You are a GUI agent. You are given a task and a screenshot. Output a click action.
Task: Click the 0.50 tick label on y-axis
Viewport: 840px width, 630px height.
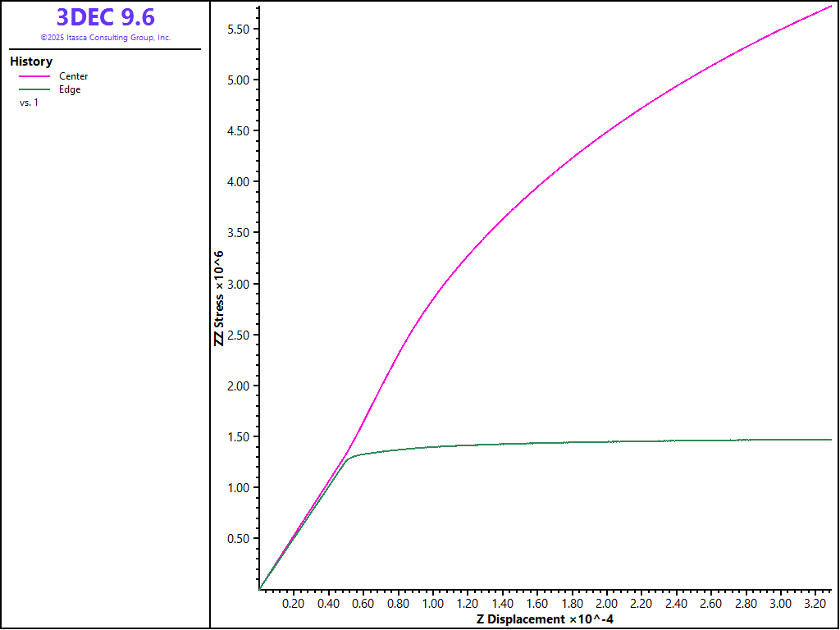pos(237,539)
